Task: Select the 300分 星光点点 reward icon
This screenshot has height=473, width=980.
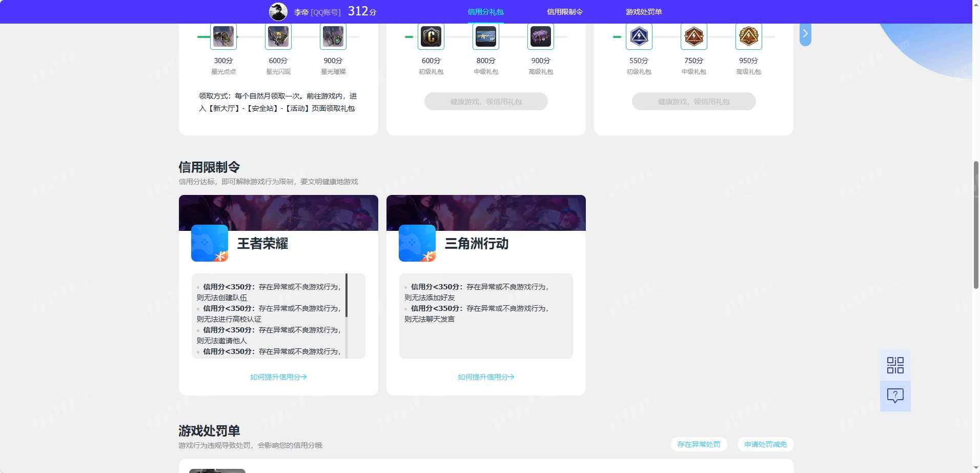Action: pyautogui.click(x=223, y=36)
